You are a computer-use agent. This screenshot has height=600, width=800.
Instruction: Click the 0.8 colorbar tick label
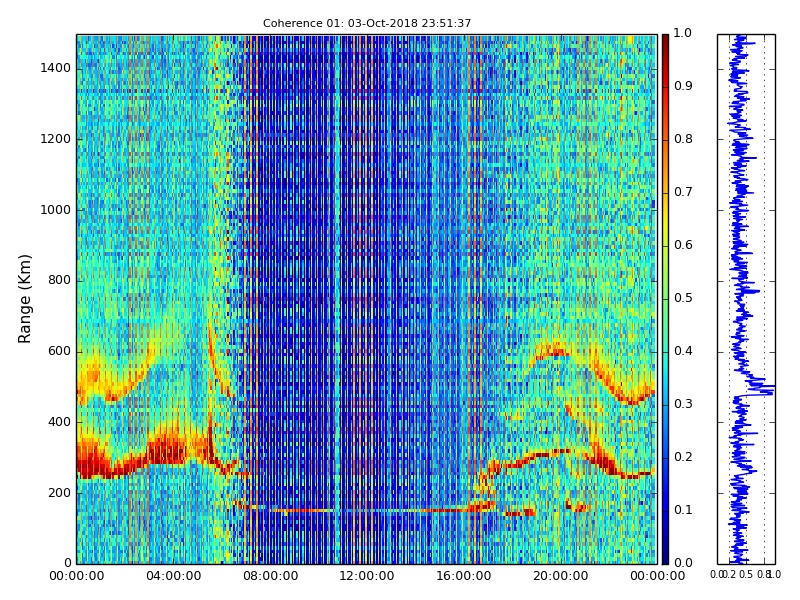click(x=683, y=139)
